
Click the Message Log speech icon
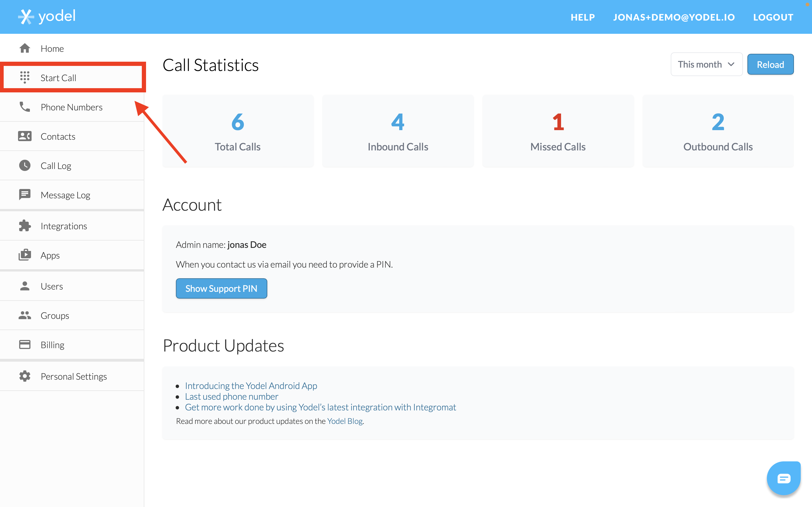pos(25,195)
